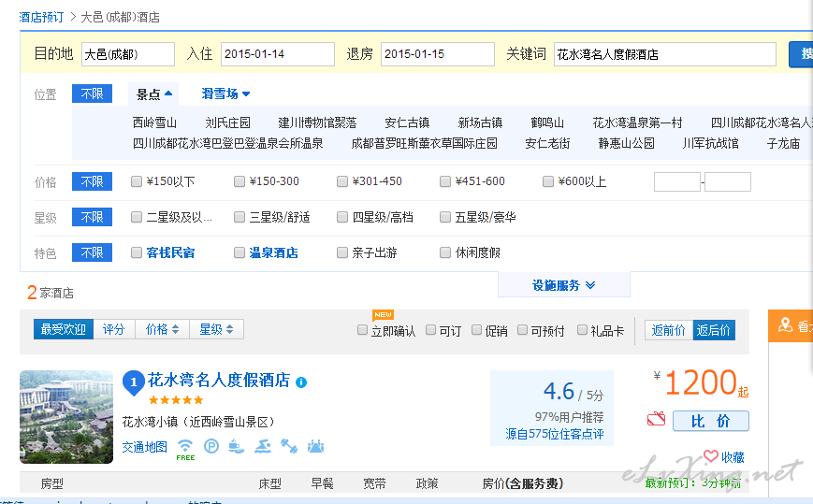The height and width of the screenshot is (504, 813).
Task: Click the 入住 check-in date field
Action: coord(277,54)
